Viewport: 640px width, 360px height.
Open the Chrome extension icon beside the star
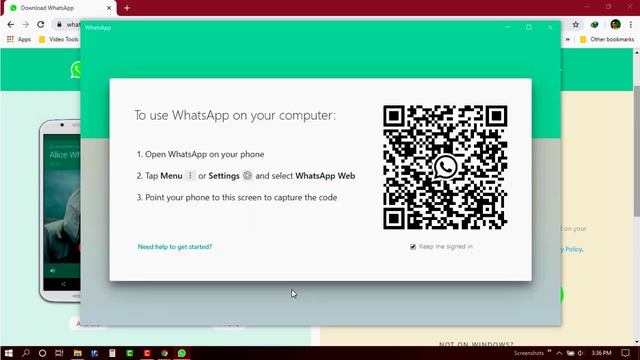tap(594, 24)
